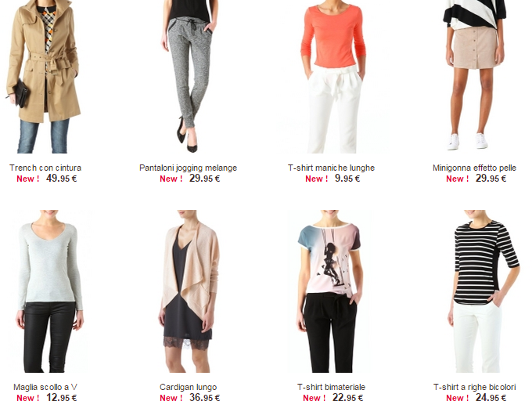Click the T-shirt bimateriale title link
Viewport: 532px width, 401px height.
pyautogui.click(x=331, y=387)
